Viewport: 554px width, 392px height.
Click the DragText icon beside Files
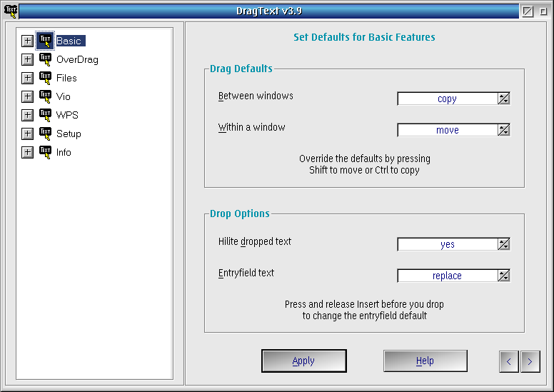45,78
